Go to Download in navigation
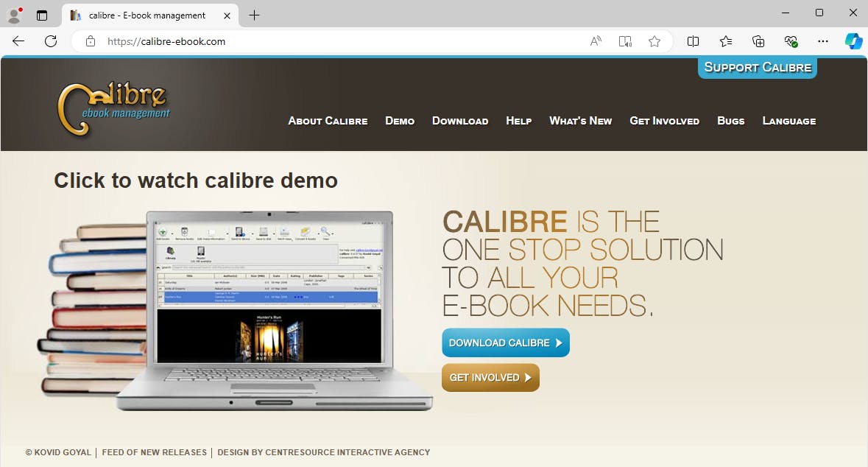Image resolution: width=868 pixels, height=467 pixels. (x=460, y=121)
